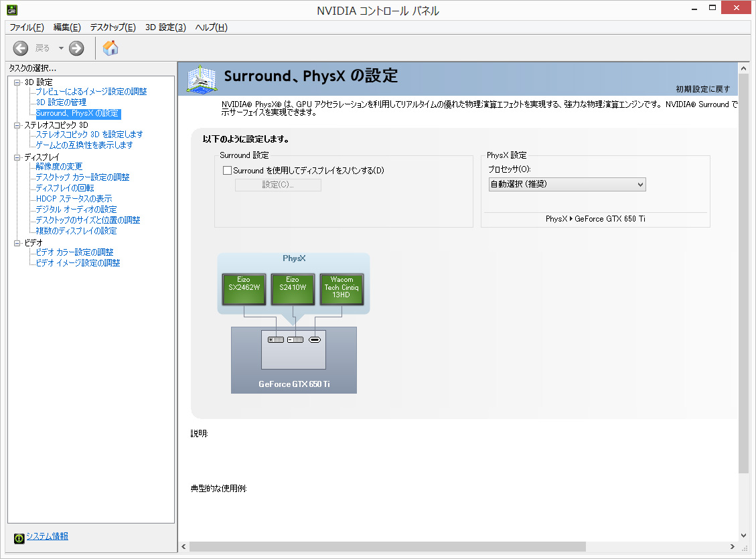Maximize the NVIDIA コントロール パネル window
Viewport: 756px width, 559px height.
tap(712, 8)
